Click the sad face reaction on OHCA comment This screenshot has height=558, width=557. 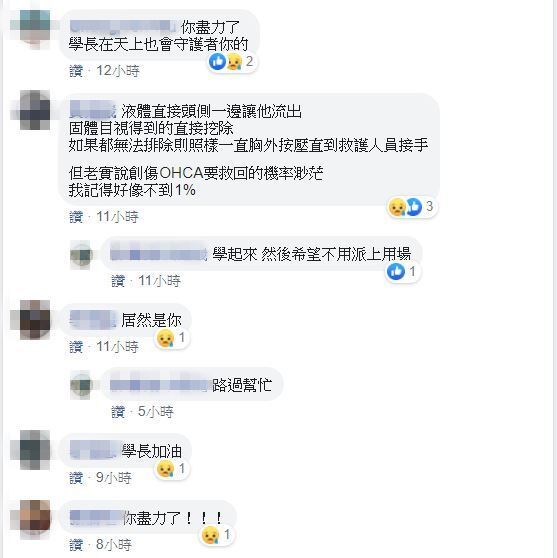[397, 207]
